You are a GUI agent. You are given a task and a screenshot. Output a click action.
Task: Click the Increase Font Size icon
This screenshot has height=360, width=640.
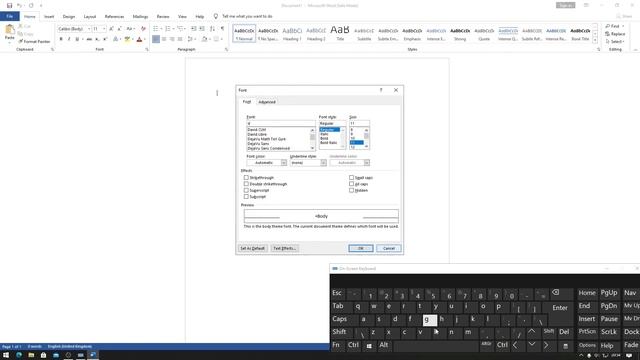pyautogui.click(x=111, y=29)
